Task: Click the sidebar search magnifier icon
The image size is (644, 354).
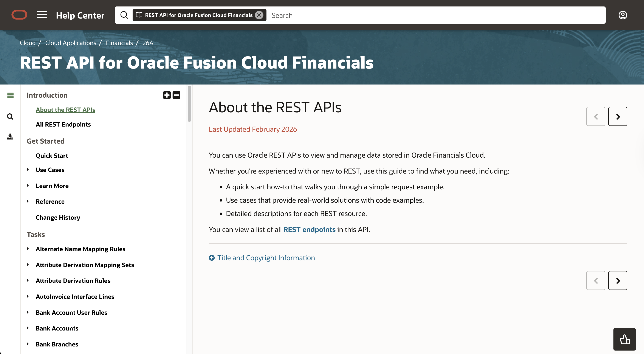Action: 10,117
